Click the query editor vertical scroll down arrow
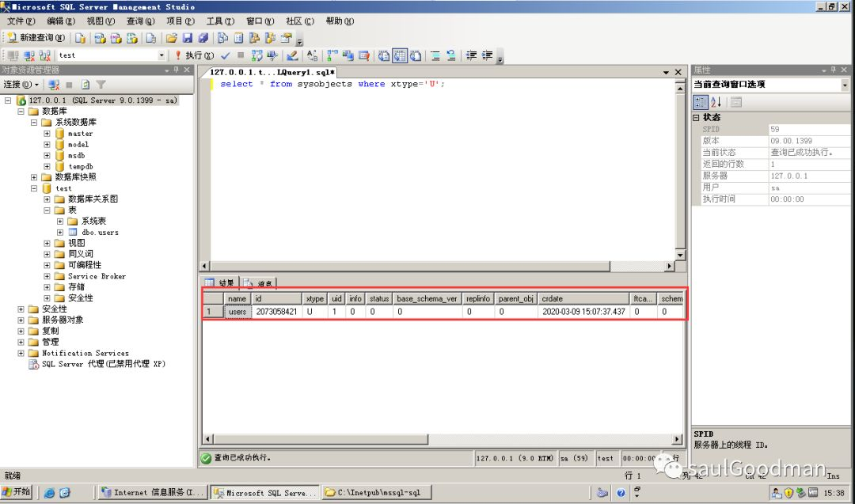Image resolution: width=855 pixels, height=504 pixels. click(680, 255)
